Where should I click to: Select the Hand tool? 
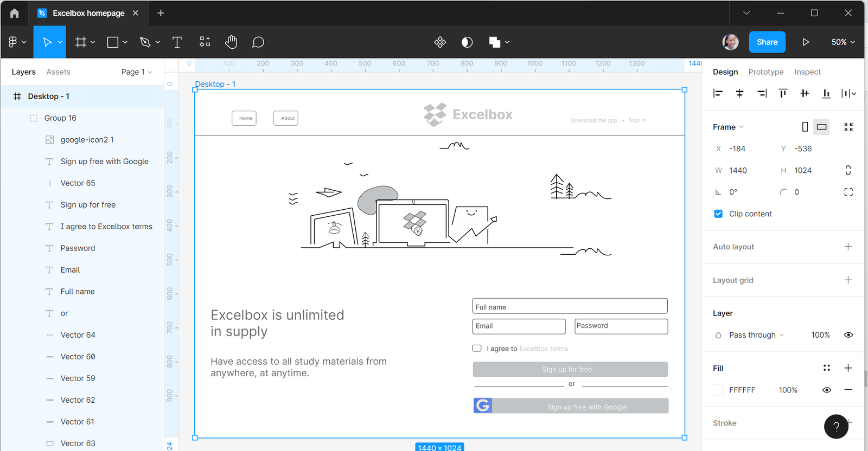[231, 42]
